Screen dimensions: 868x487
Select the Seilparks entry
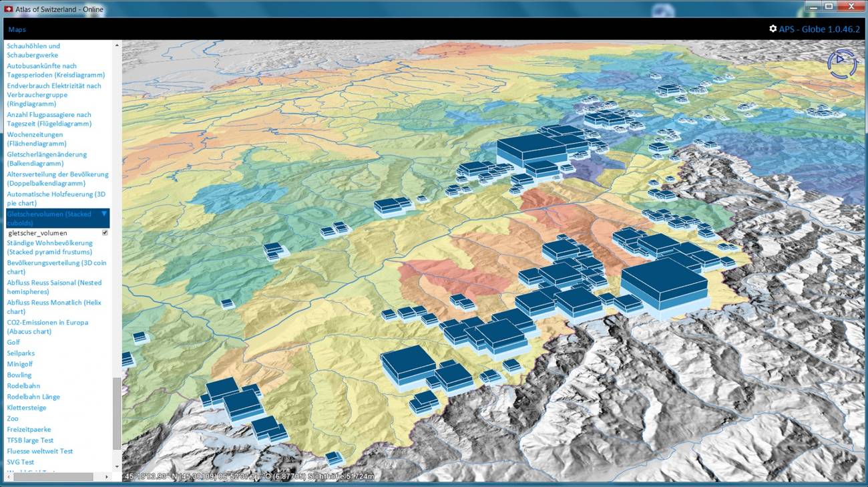tap(21, 353)
